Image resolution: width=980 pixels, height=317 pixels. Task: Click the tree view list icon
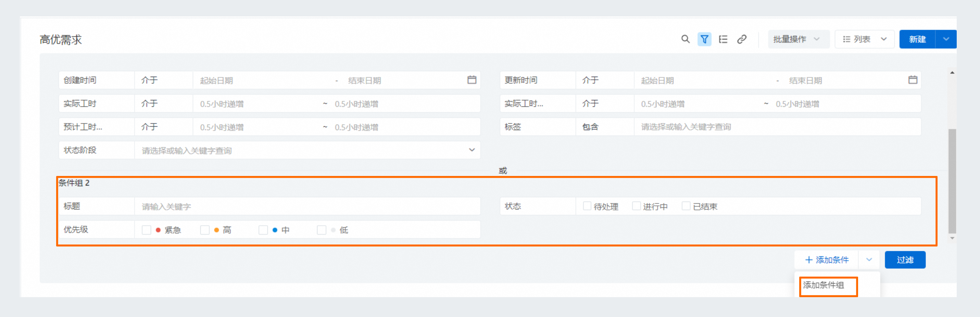pos(723,39)
